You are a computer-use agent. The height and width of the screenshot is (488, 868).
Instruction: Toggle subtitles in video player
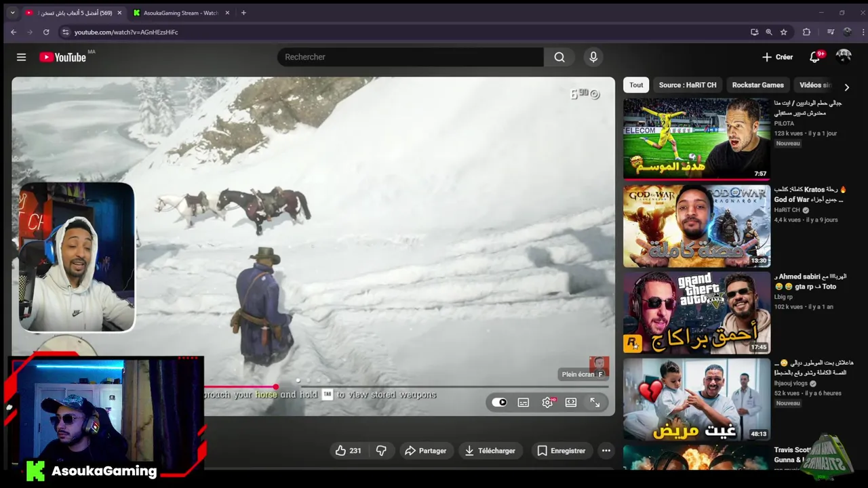point(524,402)
